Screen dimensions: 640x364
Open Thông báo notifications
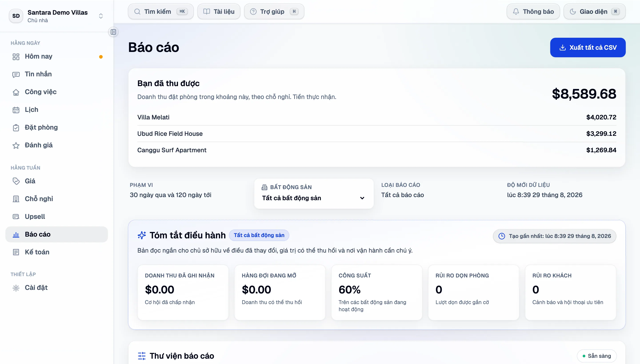point(533,12)
